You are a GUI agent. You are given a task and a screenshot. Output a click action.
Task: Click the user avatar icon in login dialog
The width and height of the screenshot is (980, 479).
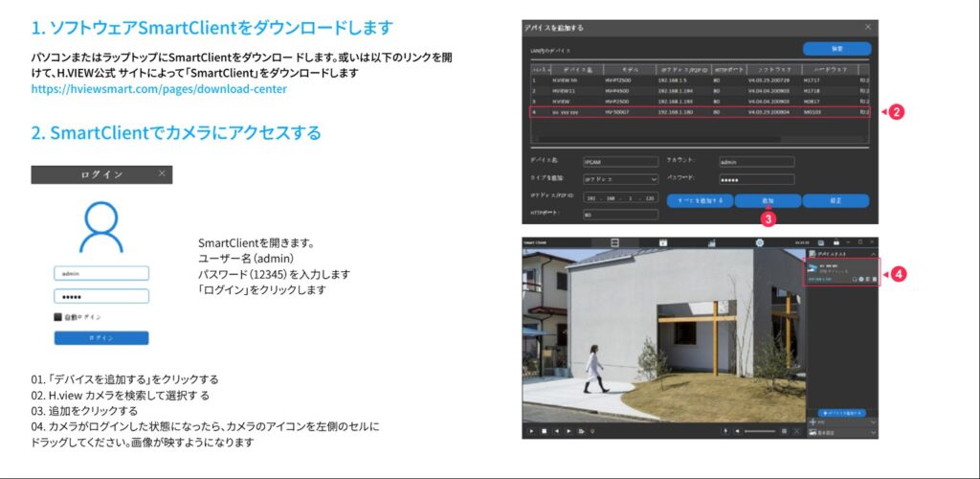pos(100,226)
